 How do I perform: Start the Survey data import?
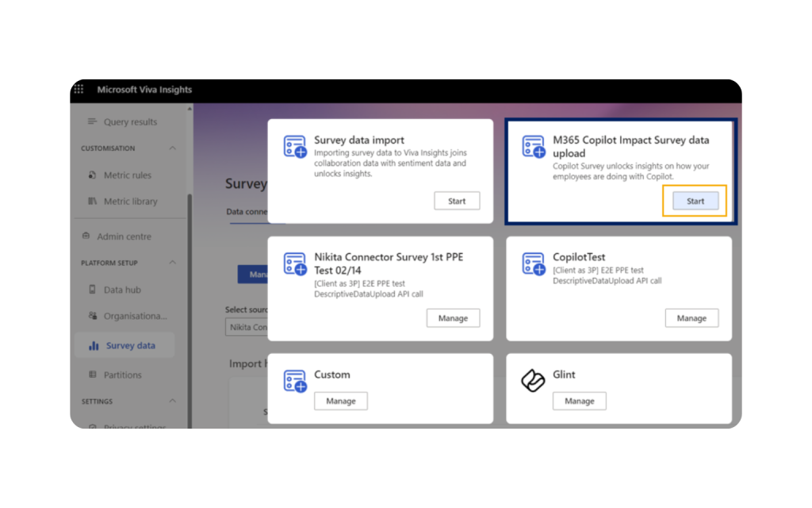(x=457, y=201)
